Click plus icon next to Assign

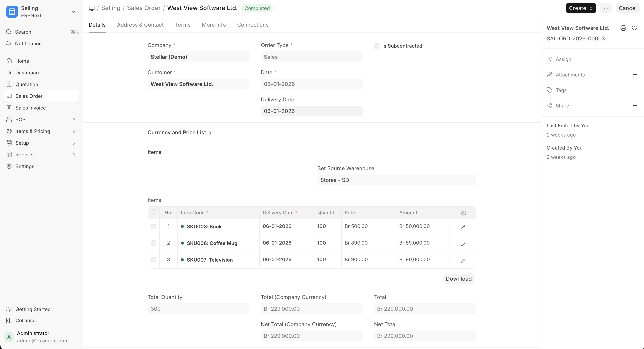tap(635, 59)
